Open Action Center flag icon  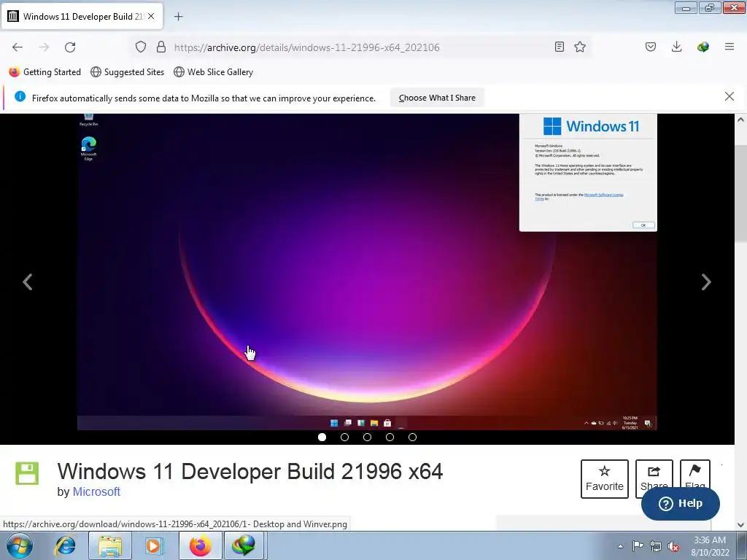[638, 546]
